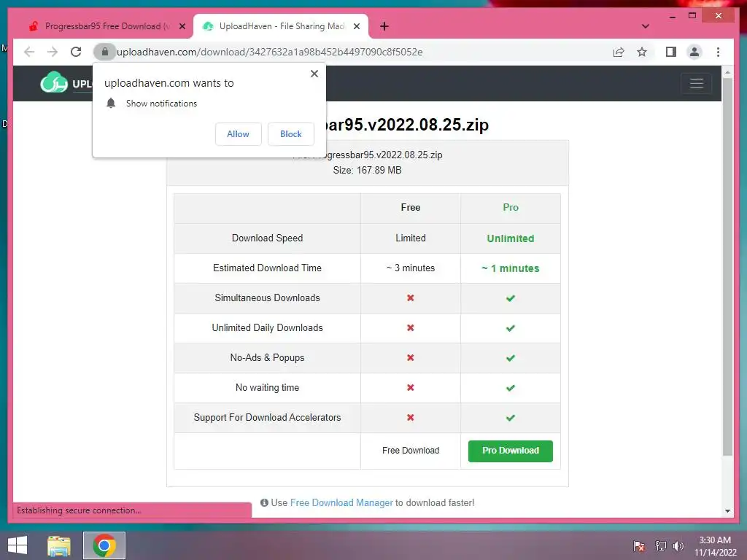Open Chrome side panel icon
This screenshot has width=747, height=560.
tap(671, 52)
